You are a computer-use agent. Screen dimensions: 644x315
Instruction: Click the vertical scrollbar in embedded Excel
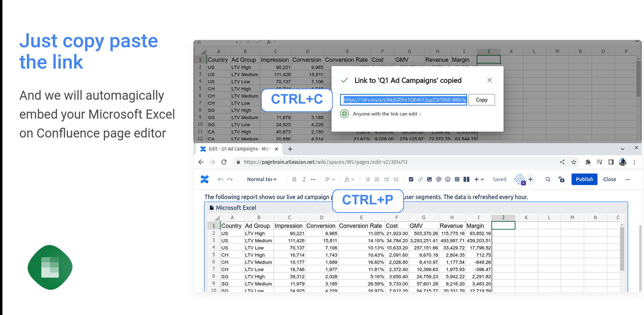tap(622, 248)
